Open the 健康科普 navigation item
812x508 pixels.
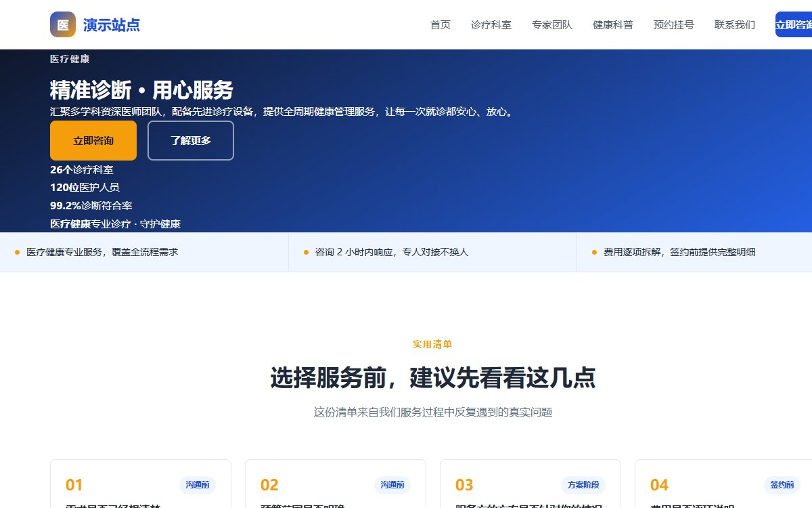(x=613, y=25)
